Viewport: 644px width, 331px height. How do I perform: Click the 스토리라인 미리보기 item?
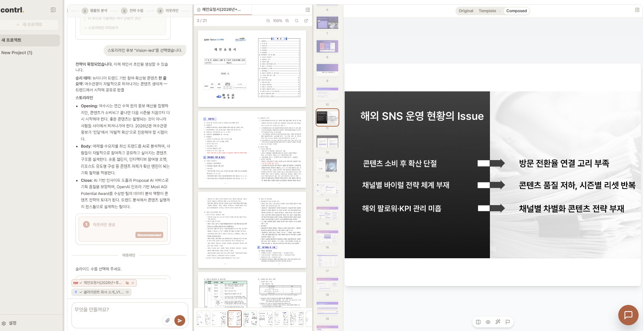(x=103, y=28)
